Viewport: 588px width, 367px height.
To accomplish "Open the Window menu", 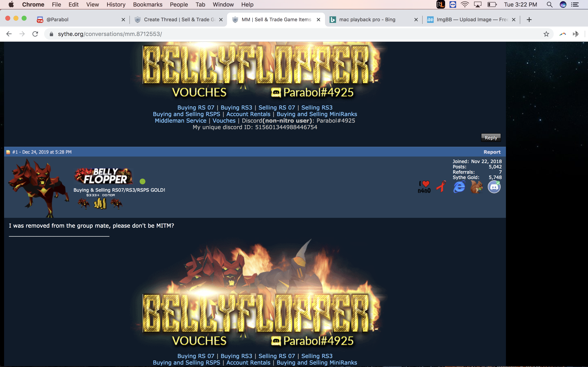I will tap(223, 5).
